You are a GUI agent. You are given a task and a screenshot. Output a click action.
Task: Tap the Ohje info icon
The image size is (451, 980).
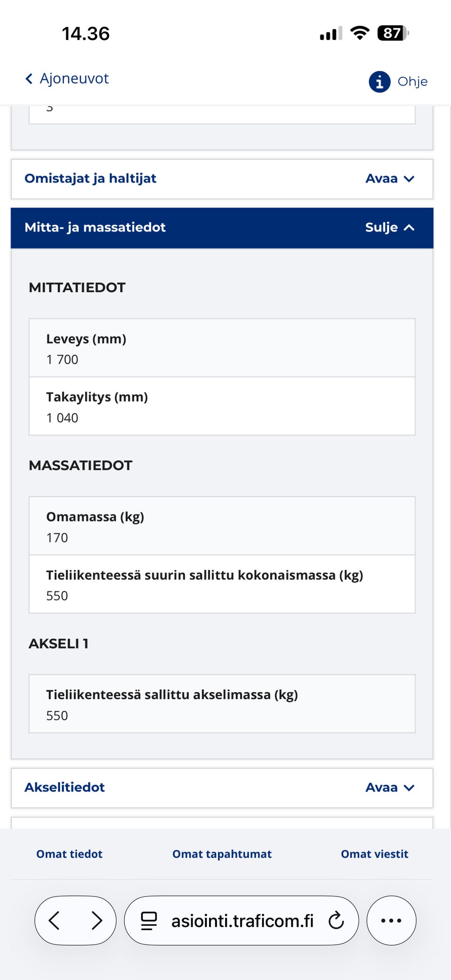(379, 81)
